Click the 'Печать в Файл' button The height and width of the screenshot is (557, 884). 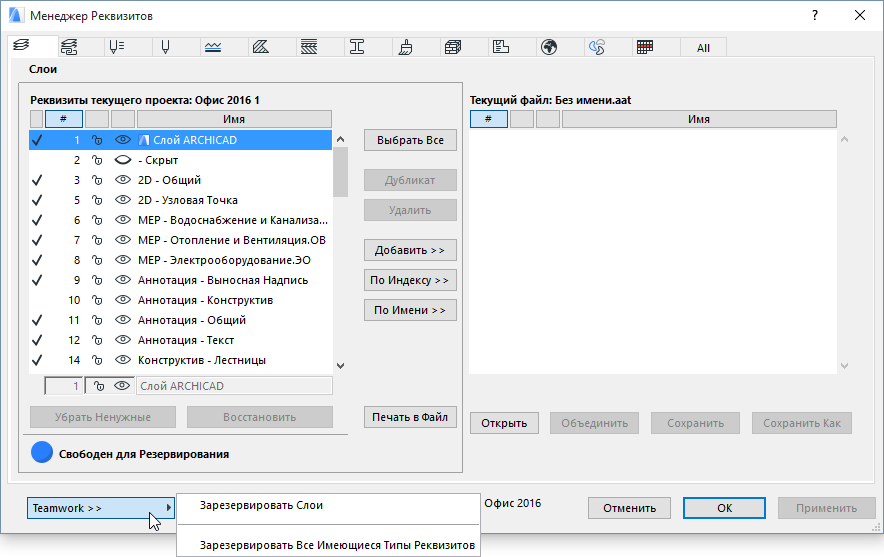[410, 417]
